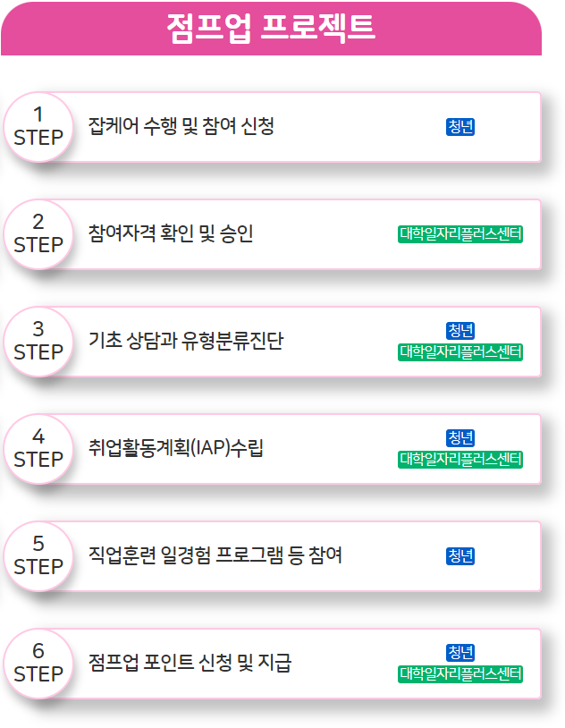The height and width of the screenshot is (728, 565).
Task: Click the blue 청년 tag in step 6
Action: click(460, 652)
